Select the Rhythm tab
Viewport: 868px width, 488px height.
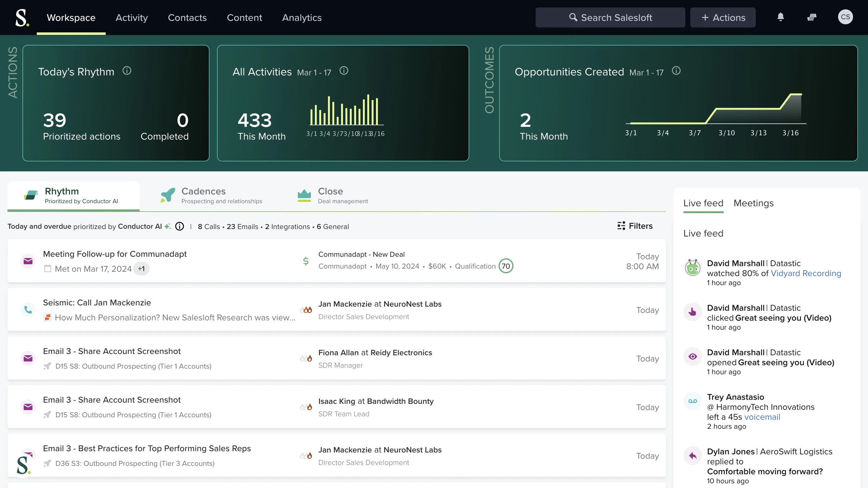pos(74,196)
